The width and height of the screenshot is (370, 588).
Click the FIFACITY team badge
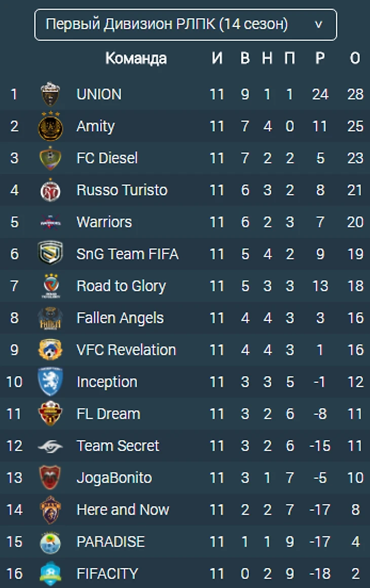(x=50, y=574)
